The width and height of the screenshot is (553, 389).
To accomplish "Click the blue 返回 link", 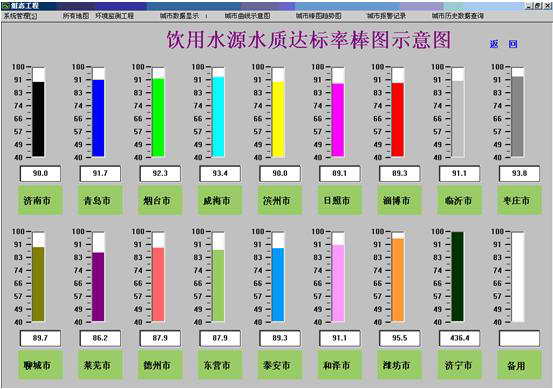I will (504, 44).
